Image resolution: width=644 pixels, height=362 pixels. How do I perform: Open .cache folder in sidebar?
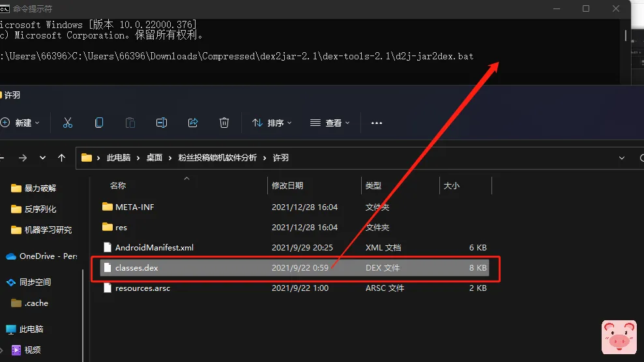(36, 303)
